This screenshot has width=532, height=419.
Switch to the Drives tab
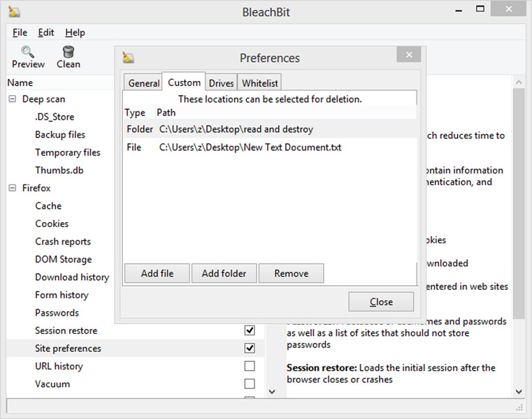(221, 82)
